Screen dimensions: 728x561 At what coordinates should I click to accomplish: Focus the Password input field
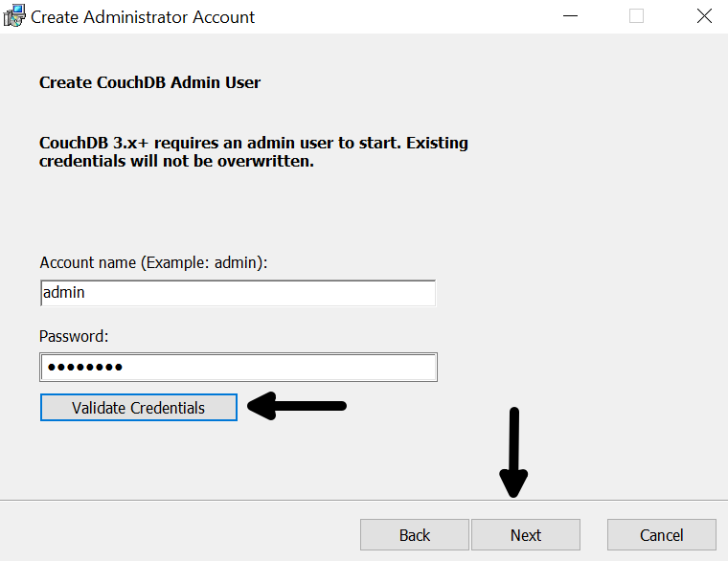(239, 367)
